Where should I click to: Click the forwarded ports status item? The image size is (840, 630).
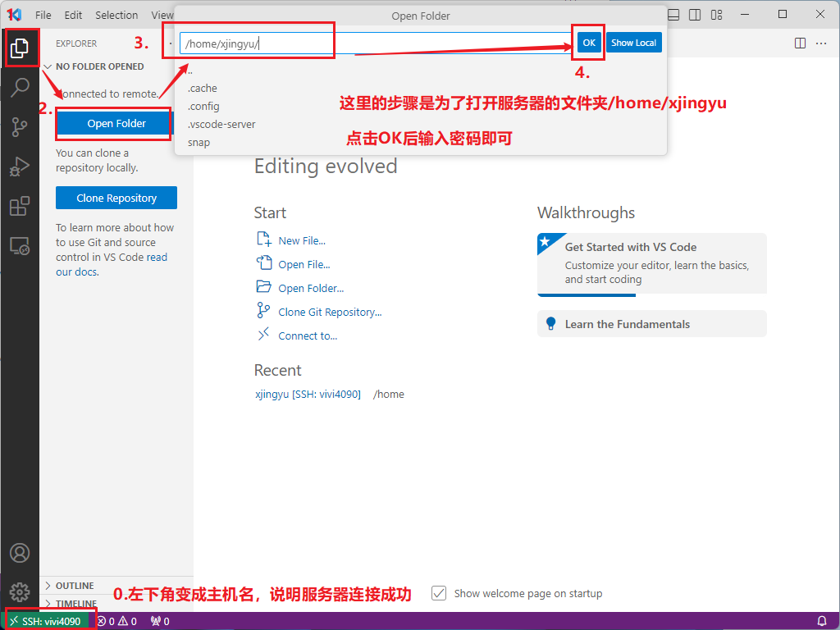click(x=160, y=622)
